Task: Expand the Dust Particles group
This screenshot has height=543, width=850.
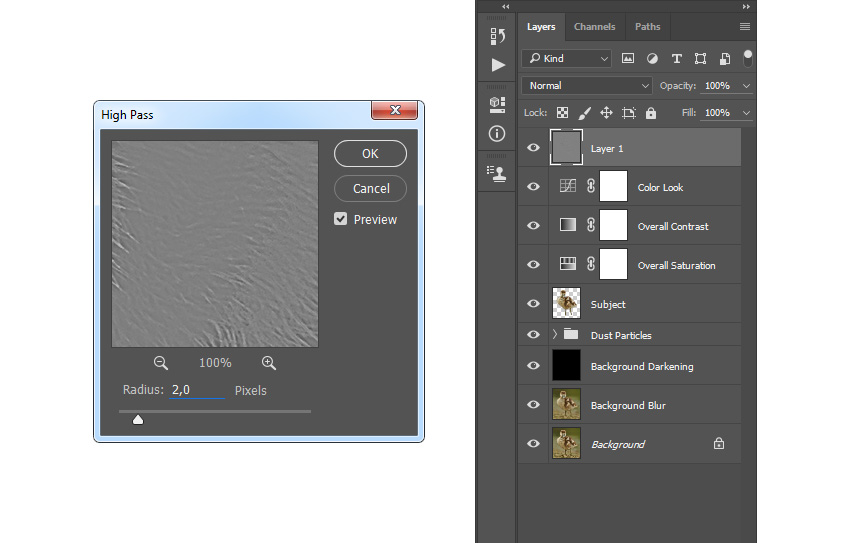Action: click(555, 334)
